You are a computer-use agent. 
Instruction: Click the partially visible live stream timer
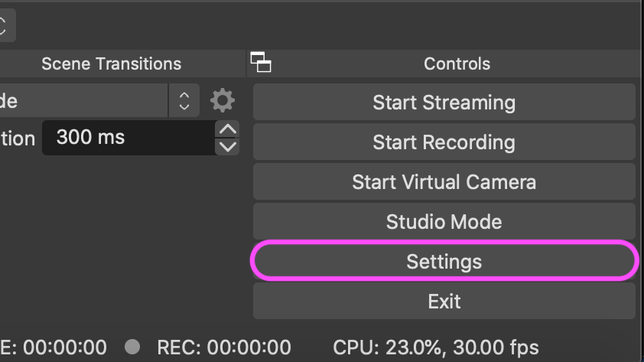click(x=54, y=347)
